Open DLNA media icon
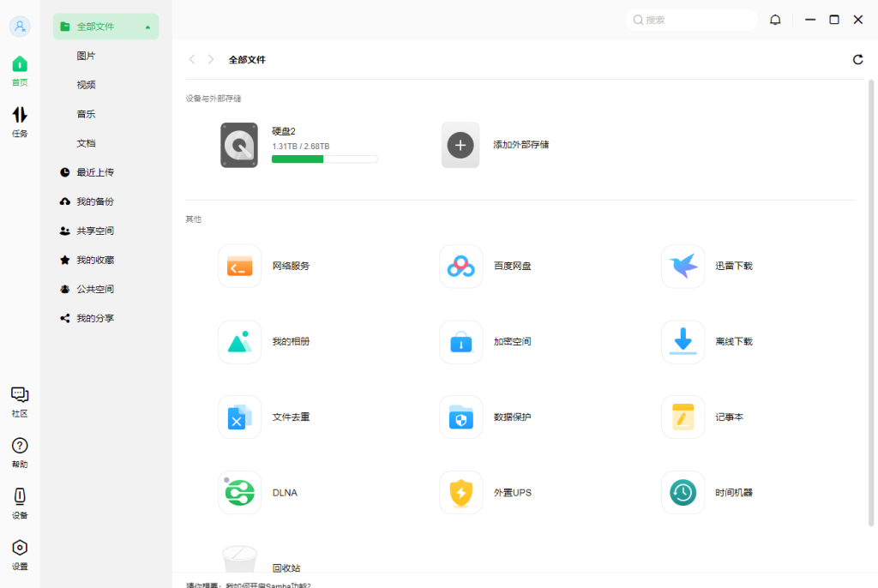 (240, 493)
